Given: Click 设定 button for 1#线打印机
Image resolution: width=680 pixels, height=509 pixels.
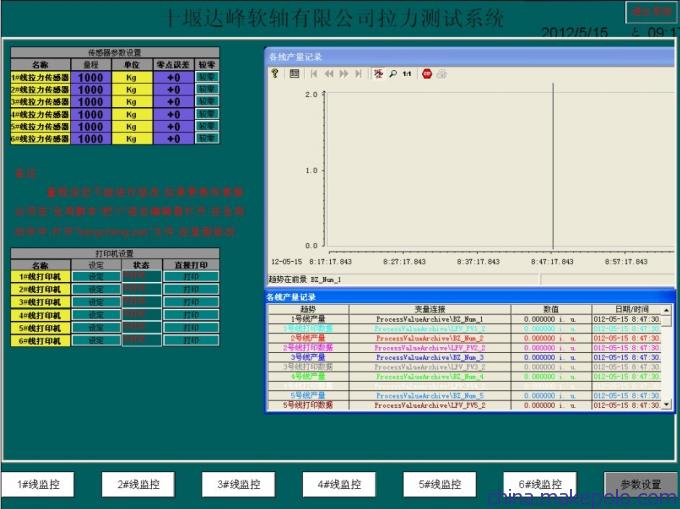Looking at the screenshot, I should (x=96, y=277).
